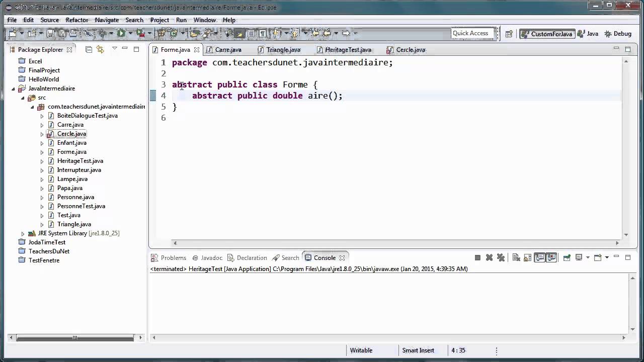Toggle Scroll Lock in the Console
The image size is (644, 362).
click(527, 257)
